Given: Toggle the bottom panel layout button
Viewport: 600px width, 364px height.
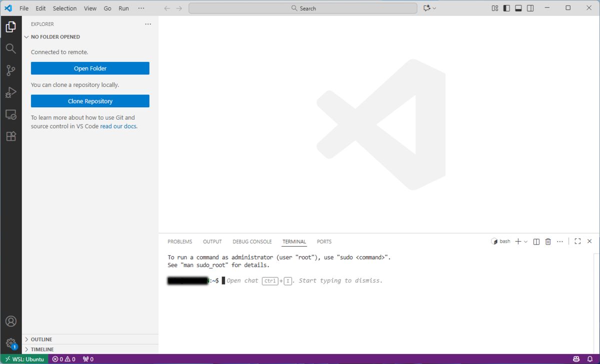Looking at the screenshot, I should (x=518, y=8).
